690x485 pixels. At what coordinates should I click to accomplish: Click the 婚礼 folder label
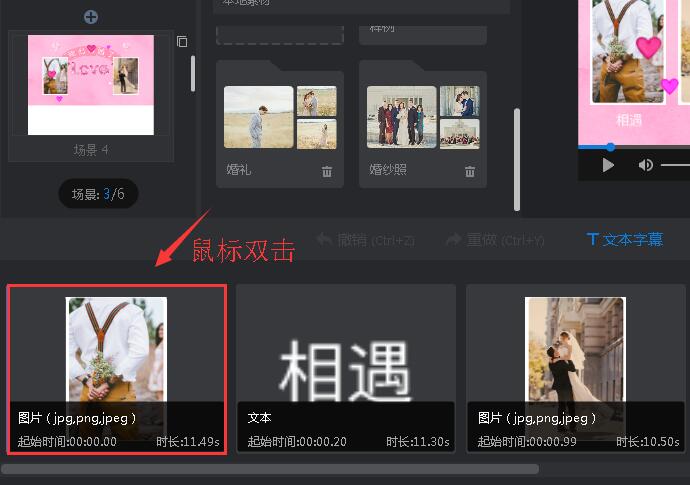pos(239,169)
